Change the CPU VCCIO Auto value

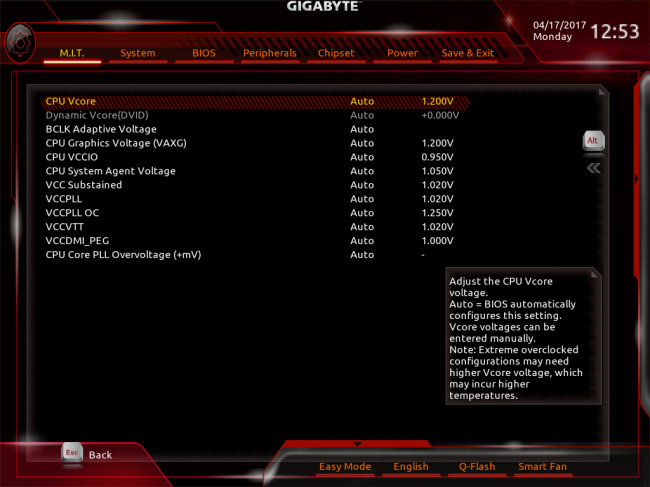pos(362,157)
